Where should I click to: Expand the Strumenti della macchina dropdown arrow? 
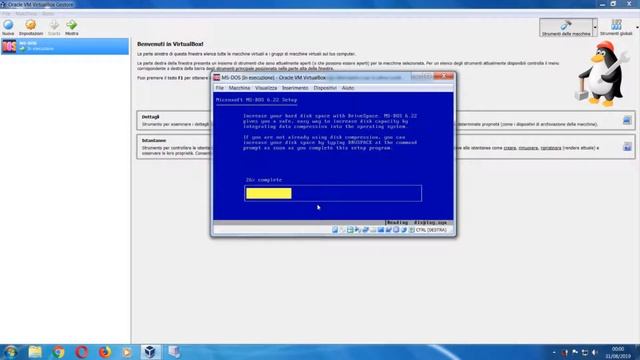coord(595,27)
